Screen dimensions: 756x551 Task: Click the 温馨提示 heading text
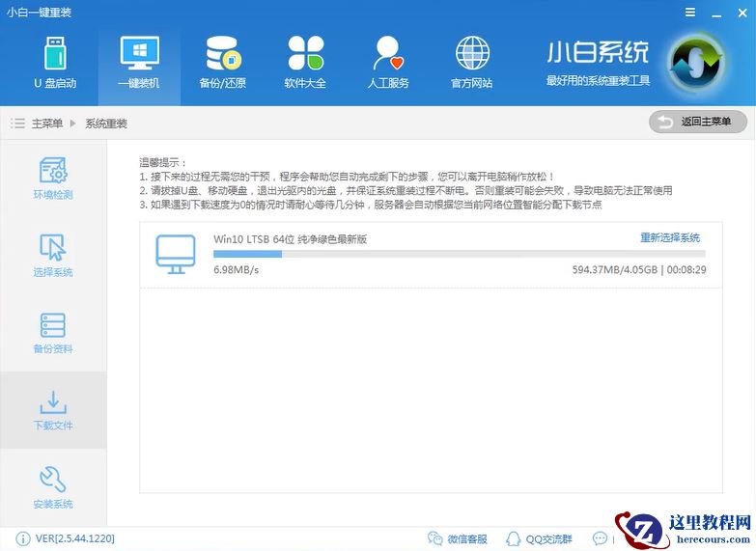[x=162, y=162]
